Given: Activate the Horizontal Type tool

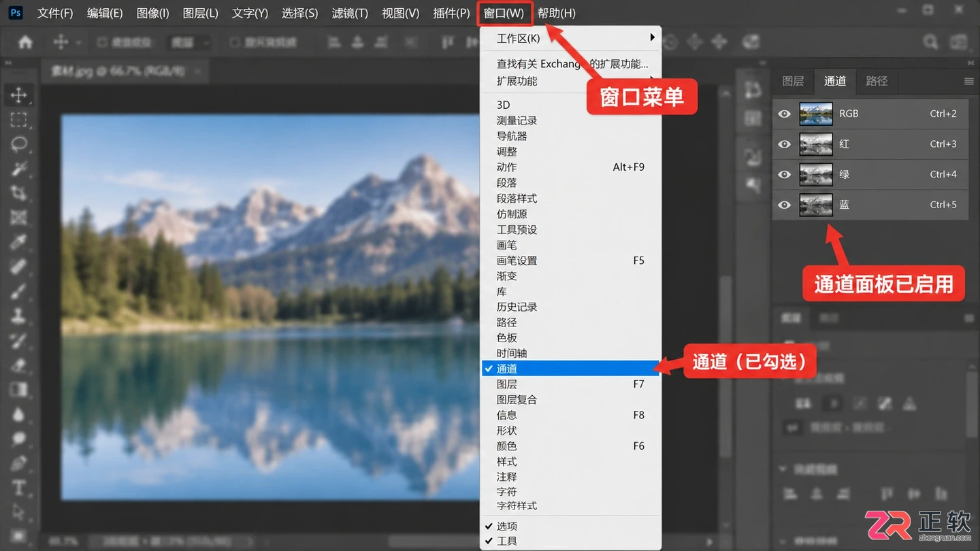Looking at the screenshot, I should click(18, 488).
